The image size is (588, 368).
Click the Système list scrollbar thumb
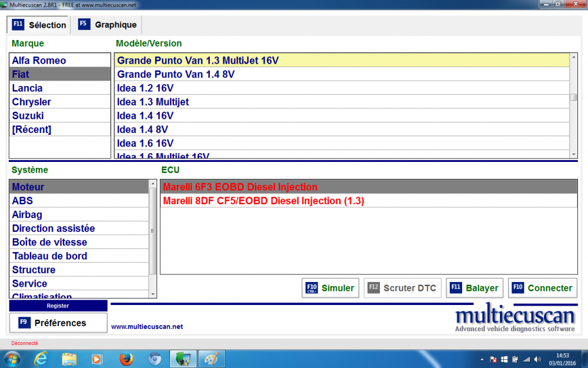click(x=153, y=231)
